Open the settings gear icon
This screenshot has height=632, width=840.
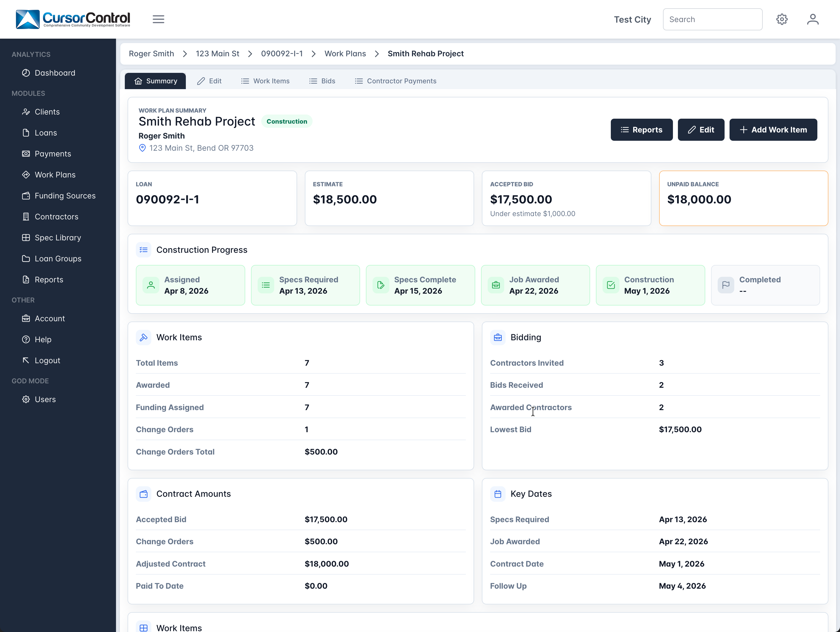(781, 19)
